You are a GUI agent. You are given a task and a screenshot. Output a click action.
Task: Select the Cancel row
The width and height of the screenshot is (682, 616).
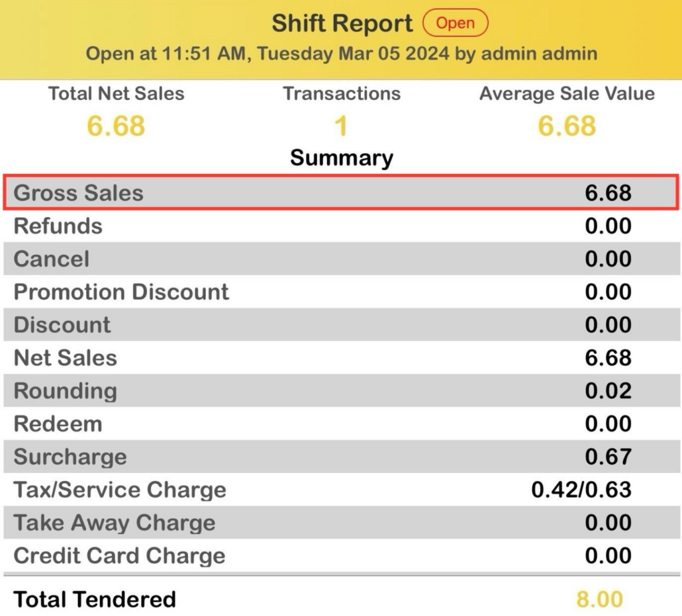pos(341,259)
